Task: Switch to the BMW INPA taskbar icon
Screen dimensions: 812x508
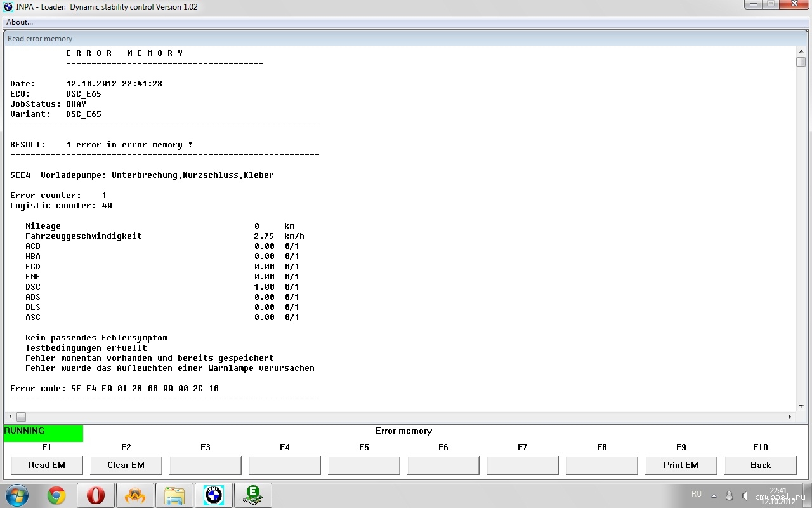Action: (x=214, y=495)
